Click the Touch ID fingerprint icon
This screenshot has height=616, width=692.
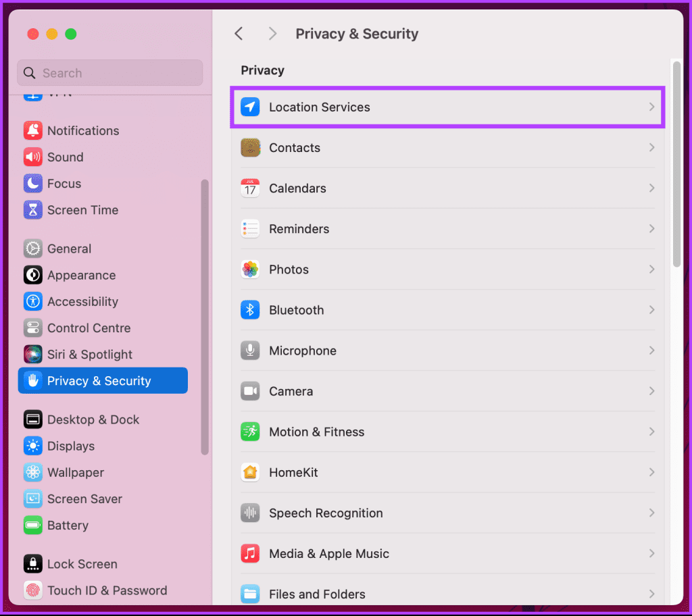point(32,590)
